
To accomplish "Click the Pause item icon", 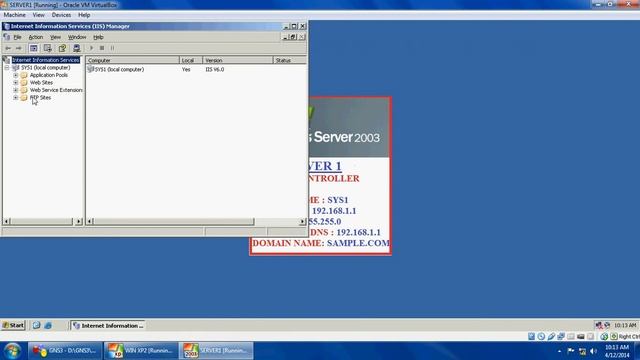I will tap(113, 48).
